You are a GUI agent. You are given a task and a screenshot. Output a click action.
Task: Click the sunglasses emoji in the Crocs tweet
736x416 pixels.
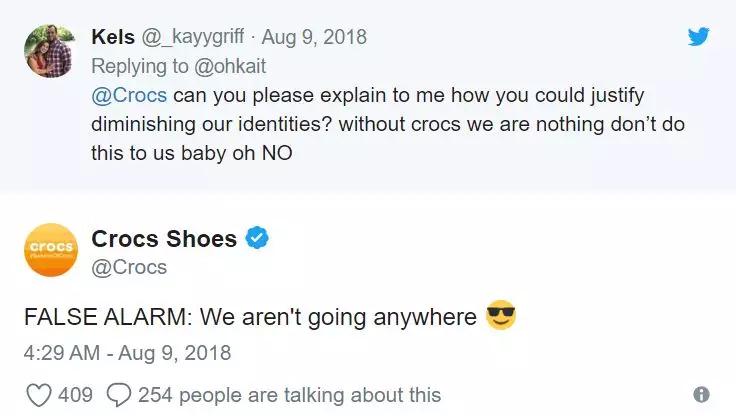(x=500, y=317)
